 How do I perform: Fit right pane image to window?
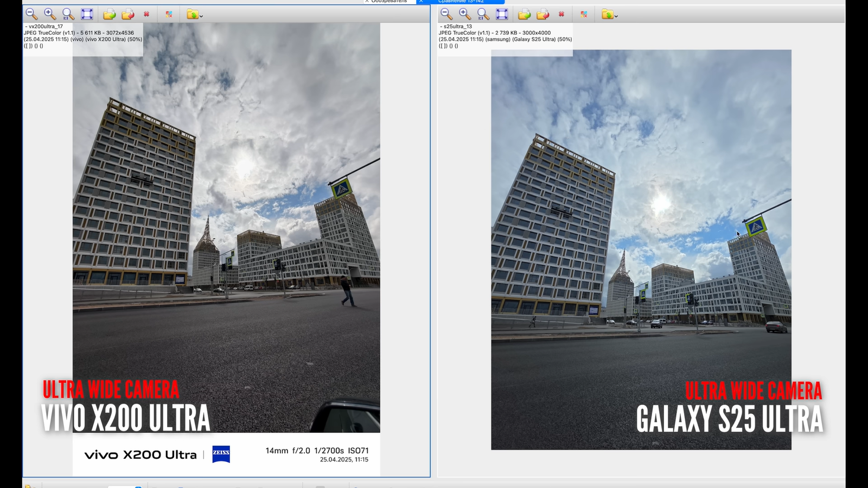[502, 14]
